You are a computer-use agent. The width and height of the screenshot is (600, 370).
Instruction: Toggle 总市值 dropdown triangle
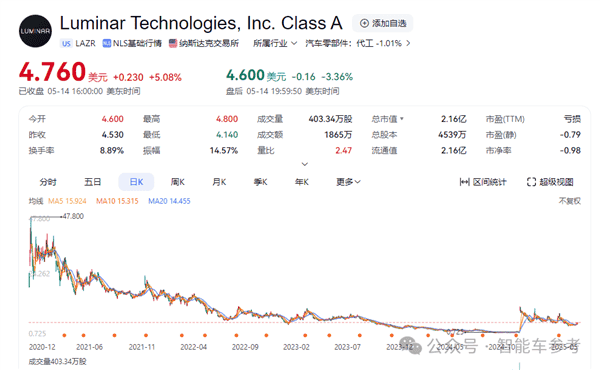402,119
